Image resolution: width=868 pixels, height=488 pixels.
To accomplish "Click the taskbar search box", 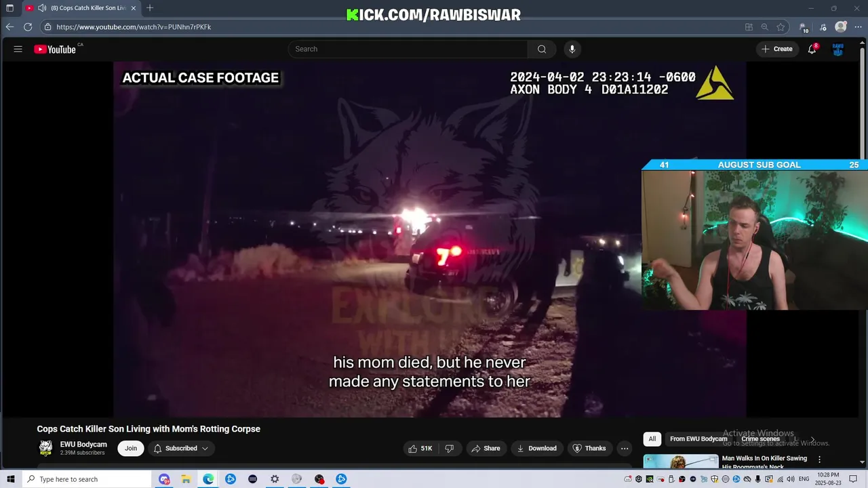I will [x=86, y=479].
